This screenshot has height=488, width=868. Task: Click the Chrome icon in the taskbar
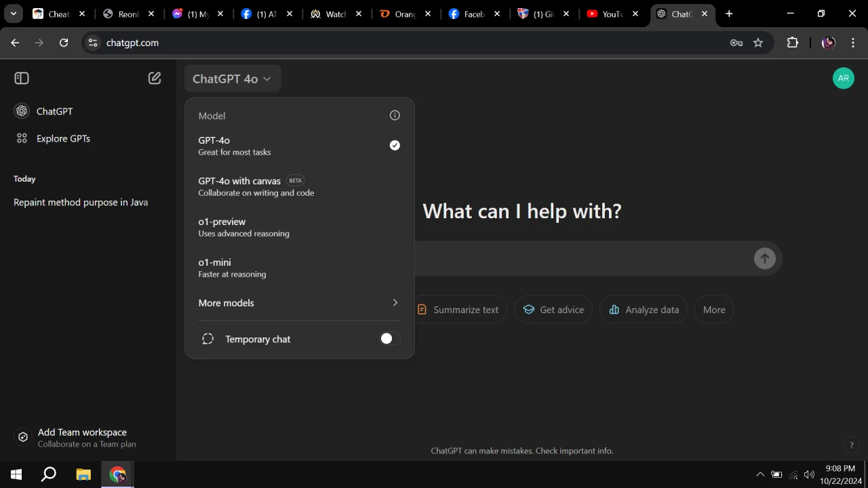click(x=118, y=474)
